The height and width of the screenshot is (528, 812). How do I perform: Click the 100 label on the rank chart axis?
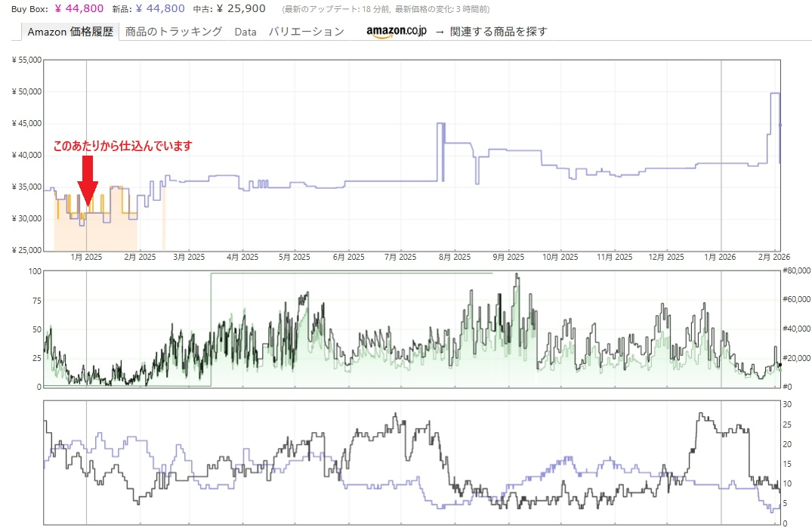(35, 270)
